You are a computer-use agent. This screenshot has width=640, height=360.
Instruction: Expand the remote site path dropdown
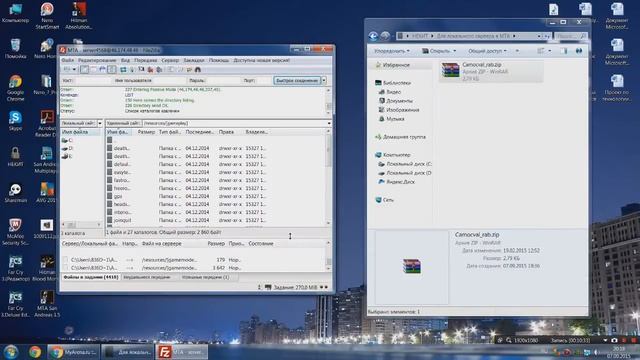pos(329,123)
